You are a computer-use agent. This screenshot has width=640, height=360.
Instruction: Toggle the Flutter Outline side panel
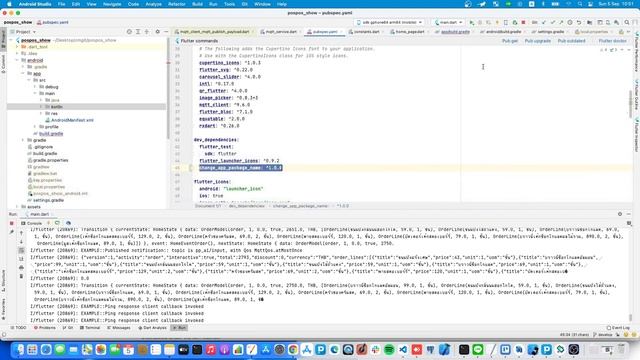pos(636,95)
